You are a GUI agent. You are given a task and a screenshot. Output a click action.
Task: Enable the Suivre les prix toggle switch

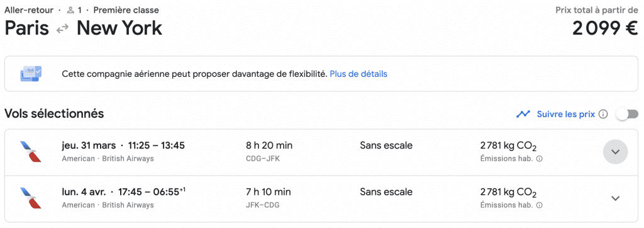coord(627,114)
